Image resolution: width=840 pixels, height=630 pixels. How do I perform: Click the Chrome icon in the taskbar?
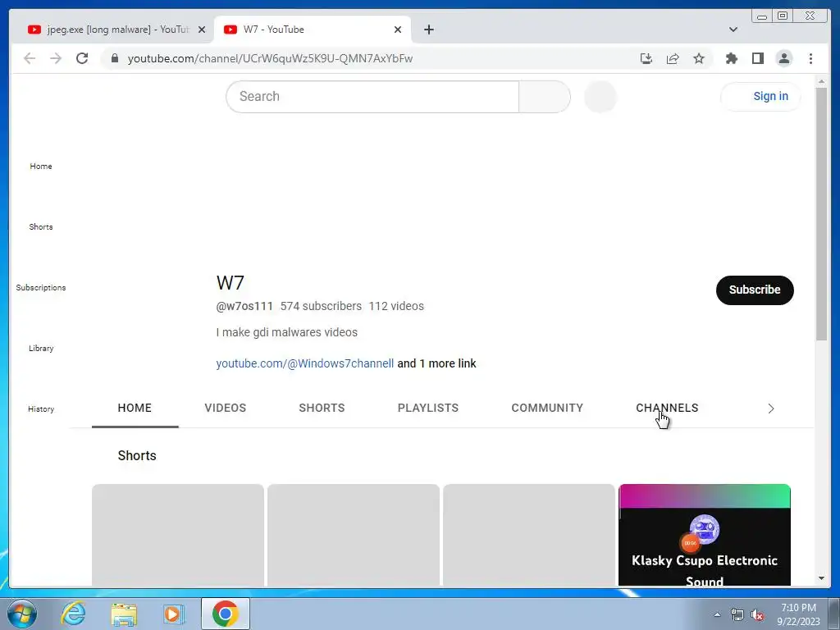tap(225, 614)
